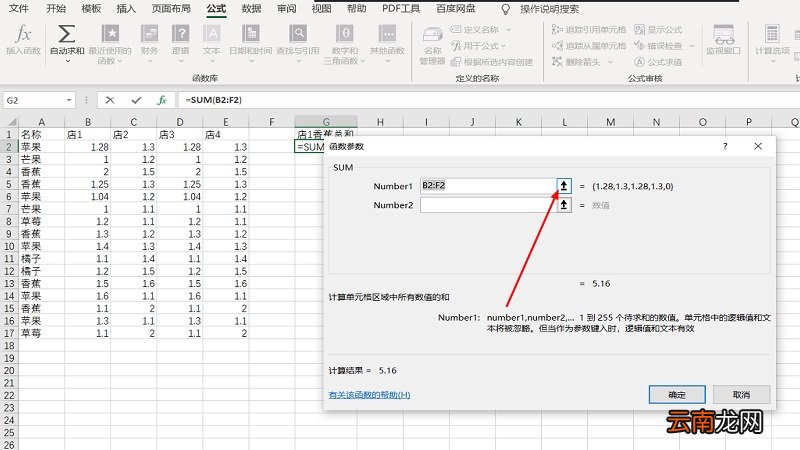This screenshot has width=800, height=450.
Task: Switch to Page Layout (页面布局) tab
Action: (x=171, y=9)
